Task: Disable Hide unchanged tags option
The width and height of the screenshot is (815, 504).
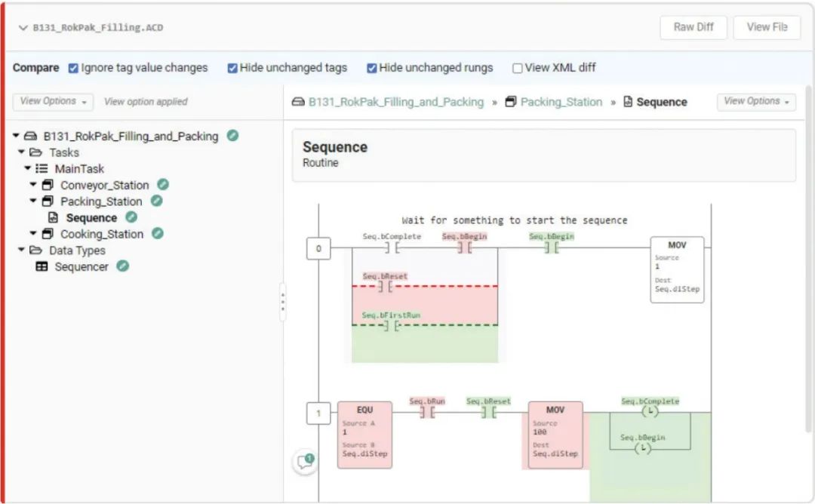Action: tap(232, 68)
